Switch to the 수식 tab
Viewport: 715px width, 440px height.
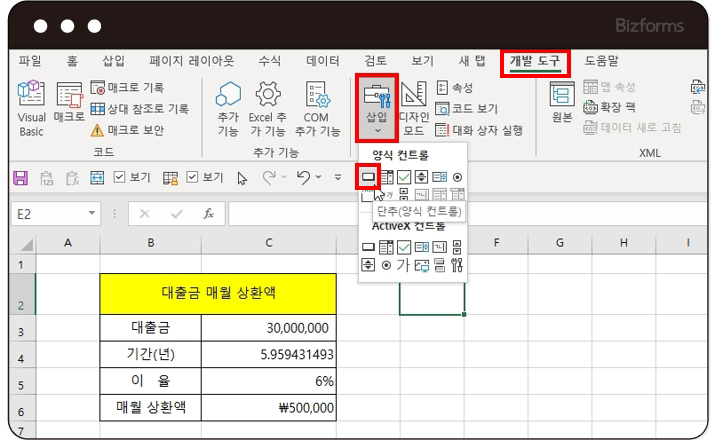[x=269, y=61]
